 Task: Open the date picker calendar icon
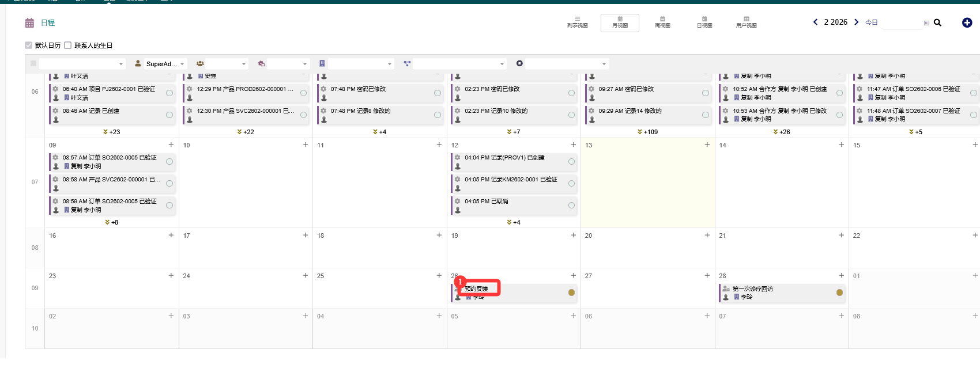pos(926,23)
